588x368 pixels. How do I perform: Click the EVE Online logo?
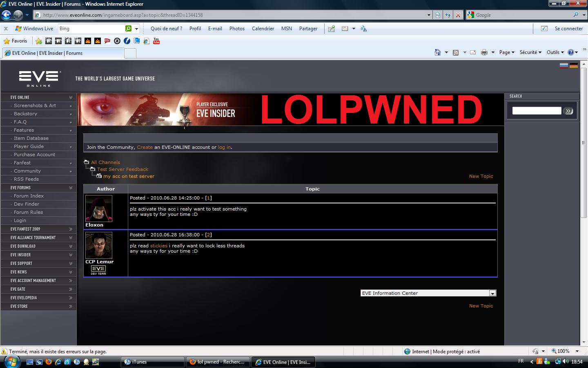coord(40,79)
